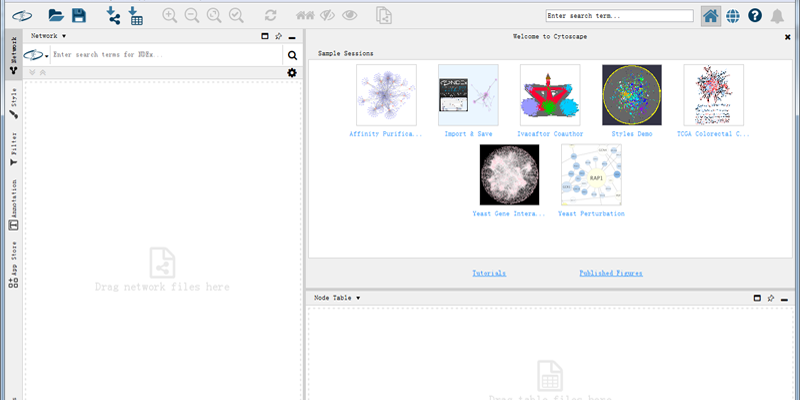Import table from file icon
The image size is (800, 400).
[x=135, y=15]
